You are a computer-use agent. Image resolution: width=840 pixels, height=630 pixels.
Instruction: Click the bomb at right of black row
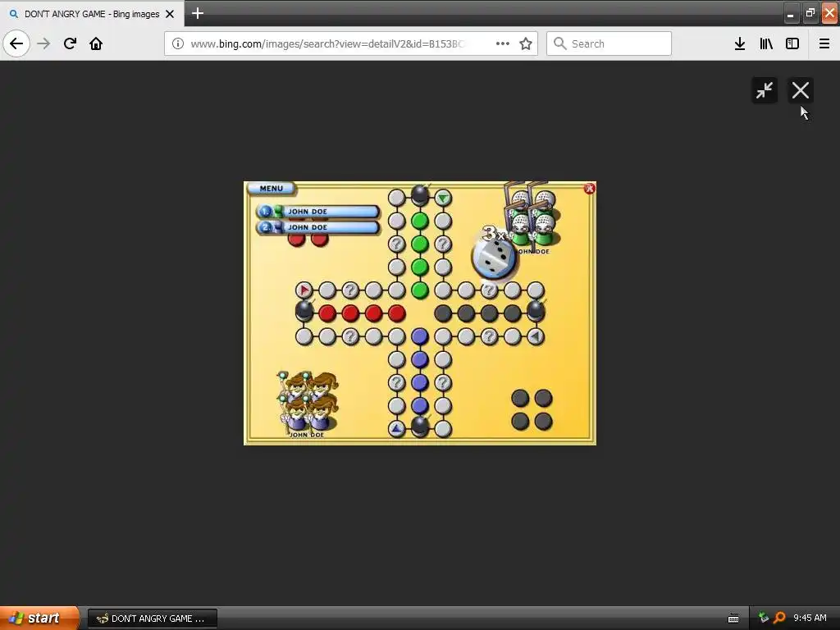pyautogui.click(x=536, y=311)
